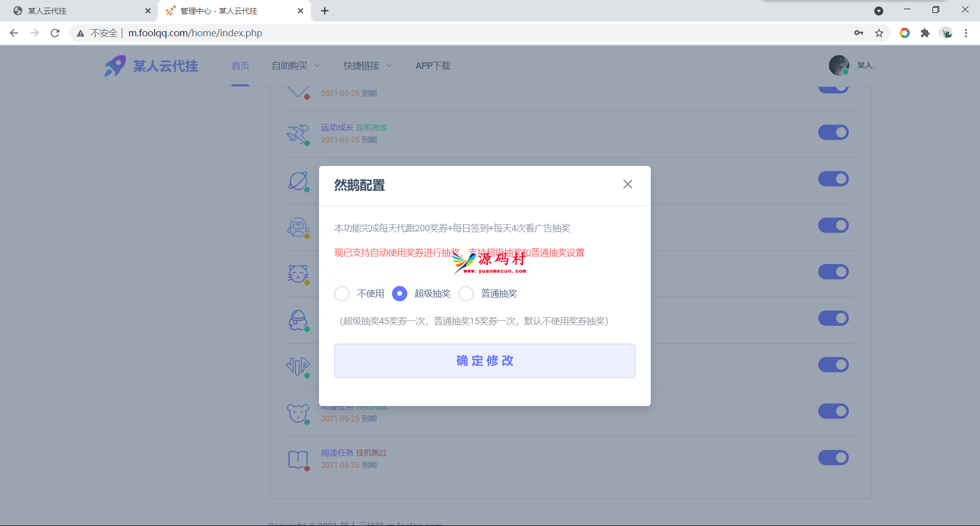Click the 阅读任务 open book icon
Image resolution: width=980 pixels, height=526 pixels.
pos(298,459)
